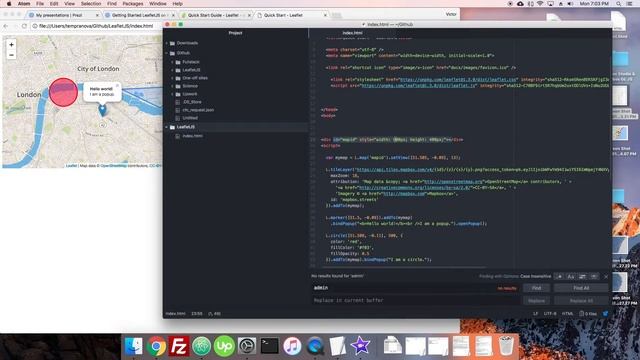This screenshot has width=640, height=360.
Task: Click the LF line ending status item
Action: coord(535,314)
